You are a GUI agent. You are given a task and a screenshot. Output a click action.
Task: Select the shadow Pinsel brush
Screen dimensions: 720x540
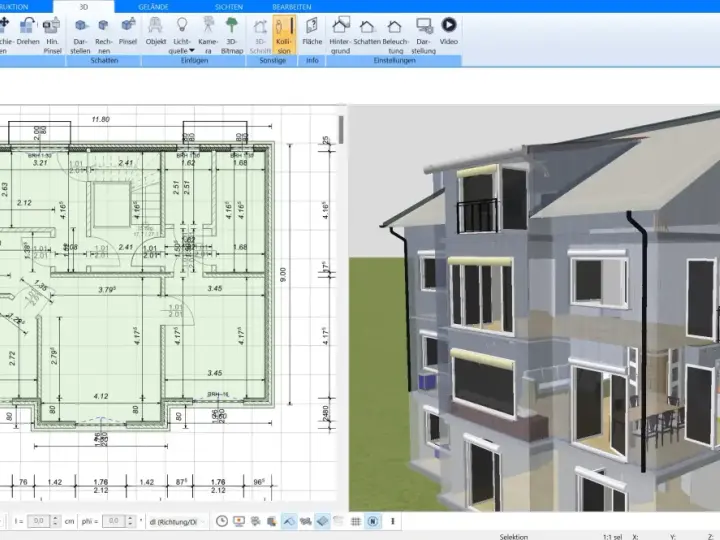point(128,31)
